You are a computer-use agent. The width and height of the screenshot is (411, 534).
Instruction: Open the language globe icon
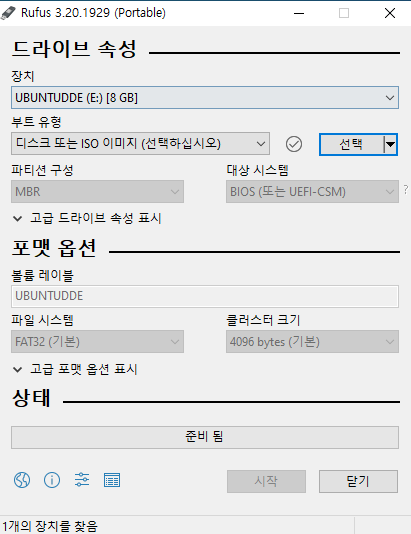click(x=22, y=480)
